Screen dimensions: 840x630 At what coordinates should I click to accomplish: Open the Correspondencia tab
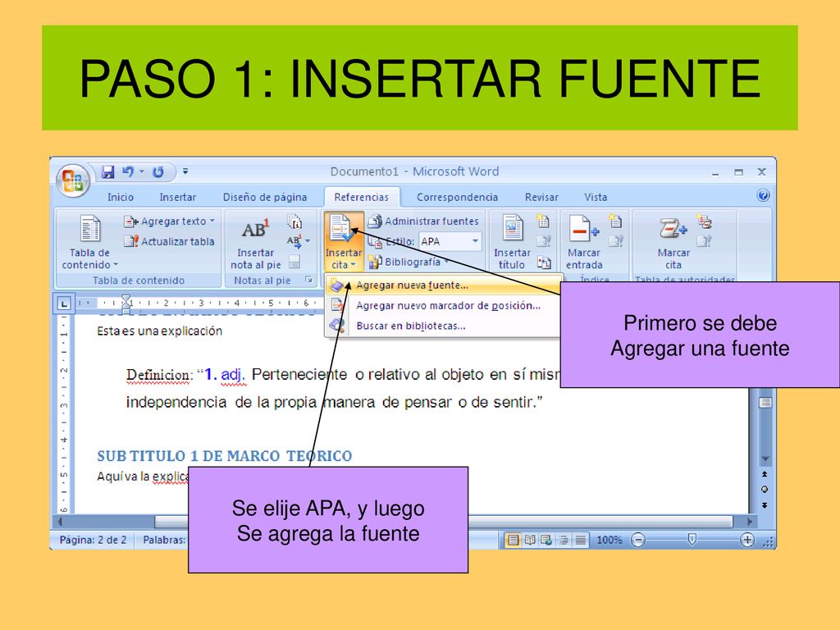(458, 197)
